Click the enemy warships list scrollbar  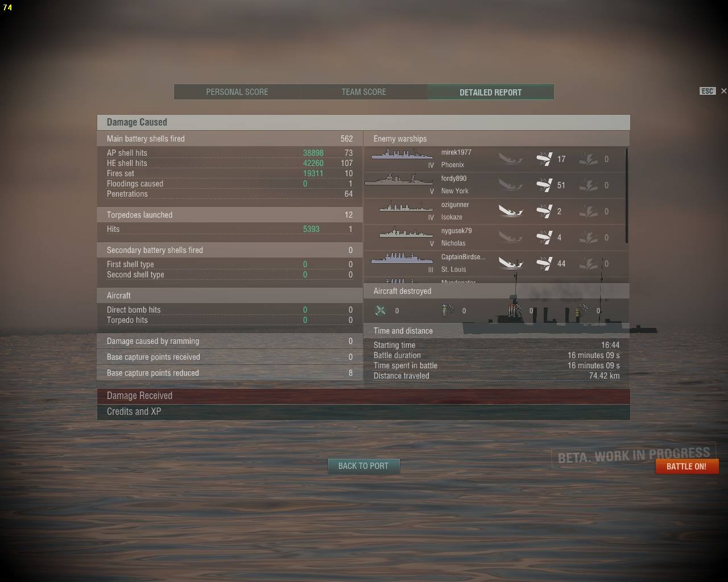627,196
